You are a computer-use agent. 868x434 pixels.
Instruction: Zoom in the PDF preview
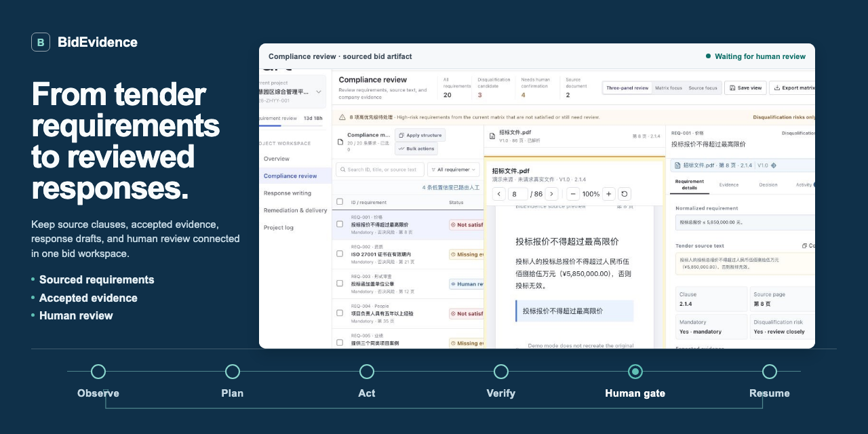(609, 194)
